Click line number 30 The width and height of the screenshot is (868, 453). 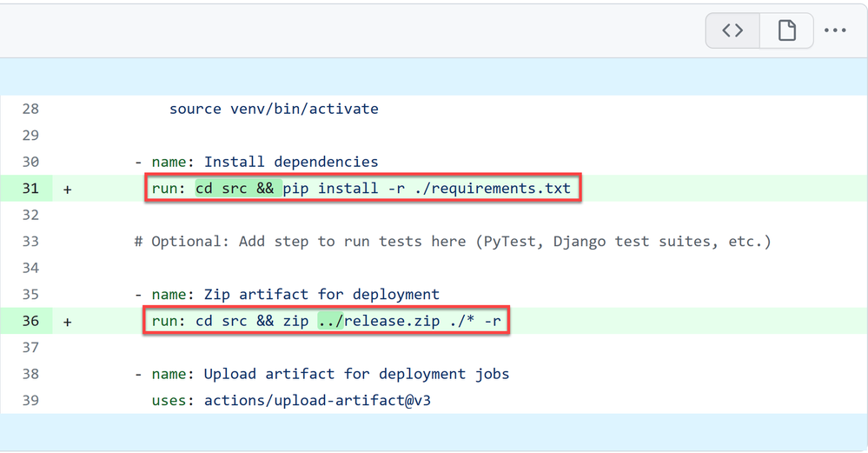tap(30, 163)
